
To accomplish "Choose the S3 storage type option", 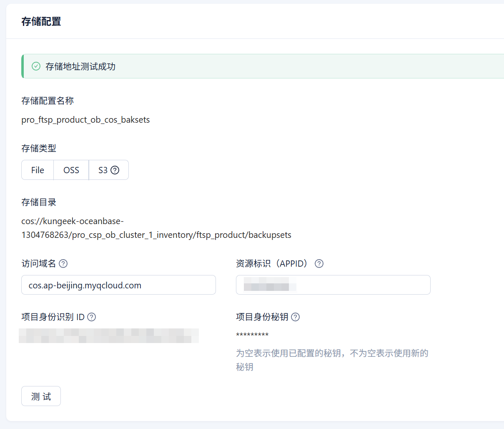I will coord(103,170).
